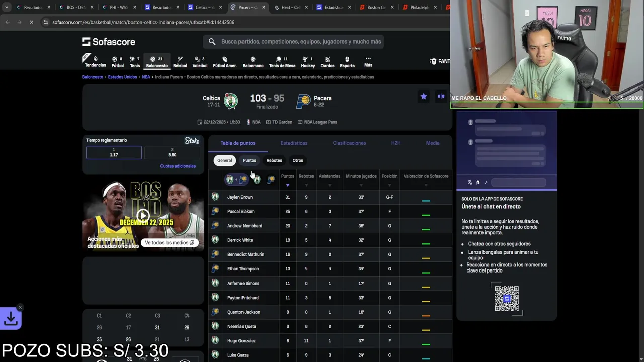Image resolution: width=644 pixels, height=362 pixels.
Task: Open the NBA breadcrumb link
Action: pos(146,77)
